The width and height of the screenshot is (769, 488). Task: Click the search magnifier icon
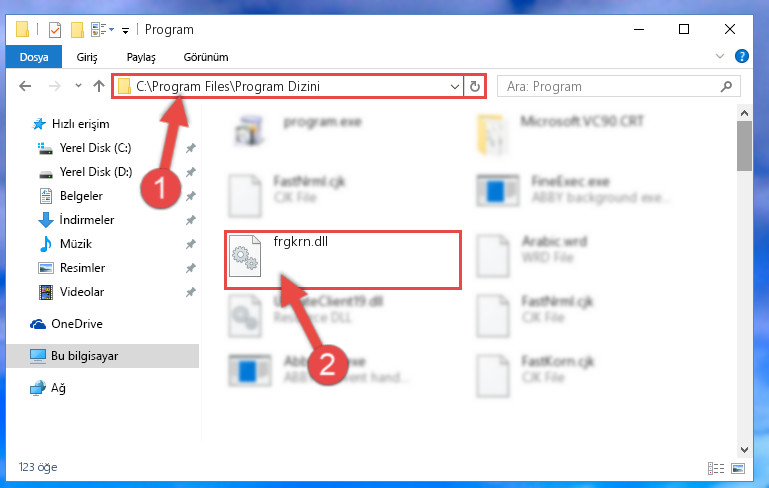click(726, 87)
